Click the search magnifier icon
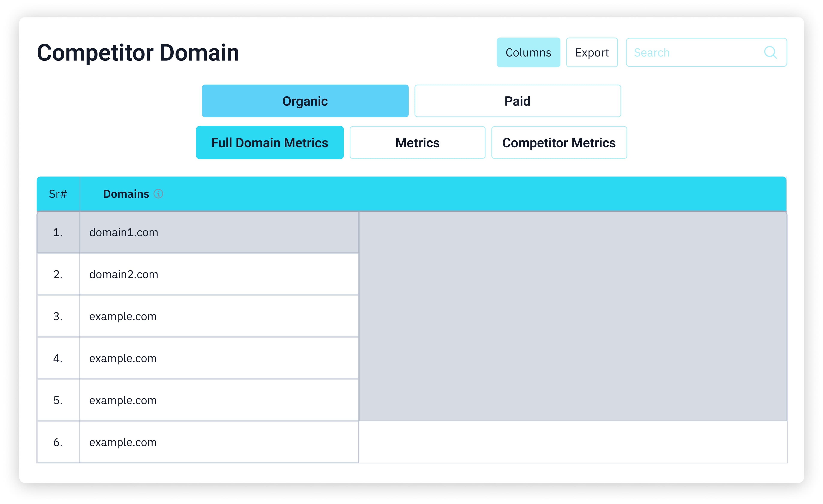This screenshot has height=504, width=823. pyautogui.click(x=770, y=52)
